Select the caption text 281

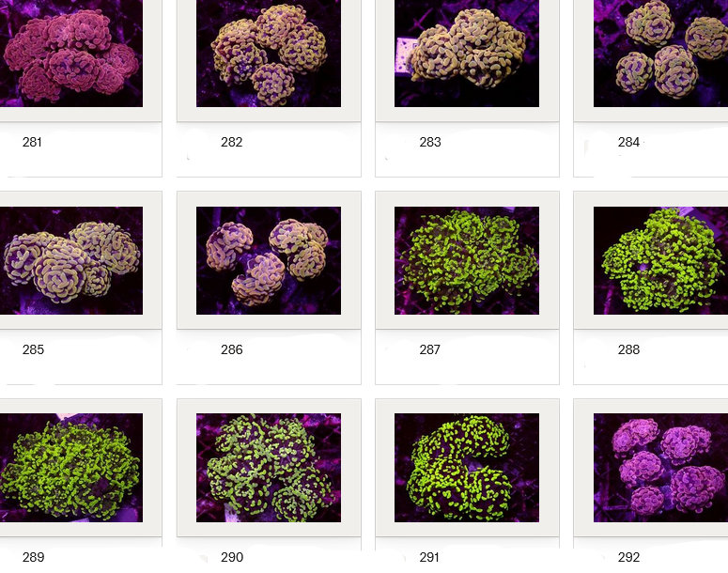pyautogui.click(x=32, y=142)
